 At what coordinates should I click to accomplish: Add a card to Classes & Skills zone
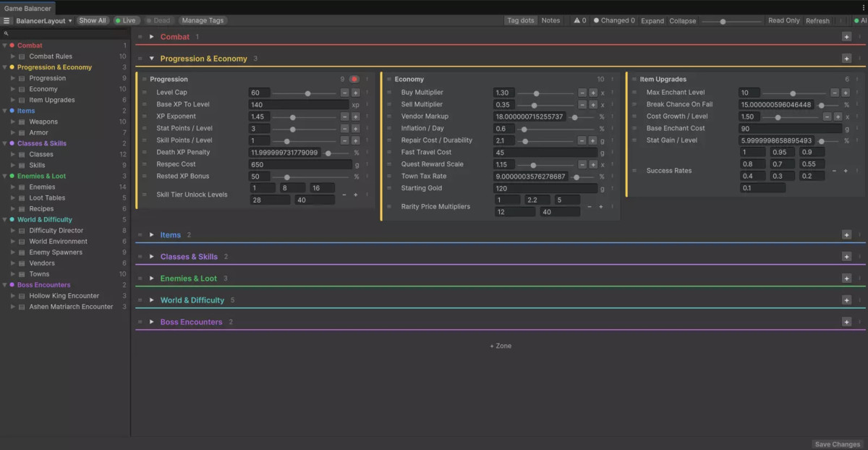(x=846, y=257)
